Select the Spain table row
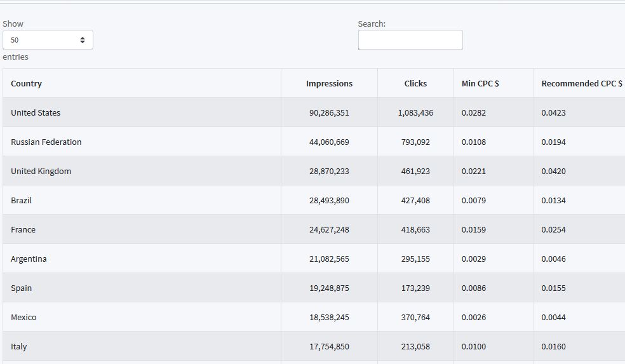 314,288
